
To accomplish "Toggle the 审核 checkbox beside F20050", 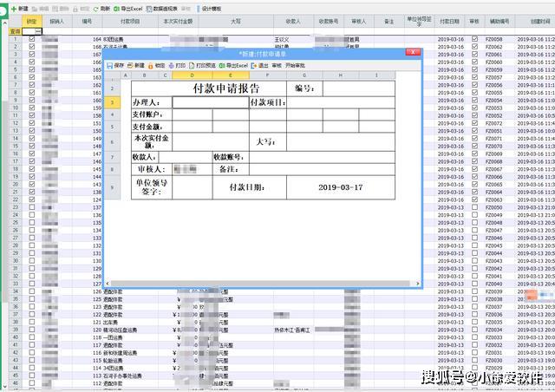I will point(474,207).
